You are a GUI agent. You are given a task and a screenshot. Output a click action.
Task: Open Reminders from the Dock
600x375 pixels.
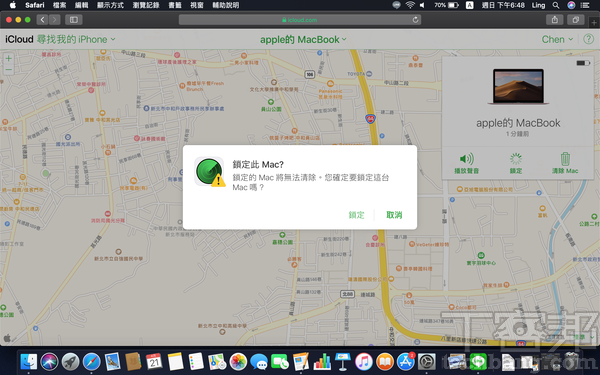196,361
